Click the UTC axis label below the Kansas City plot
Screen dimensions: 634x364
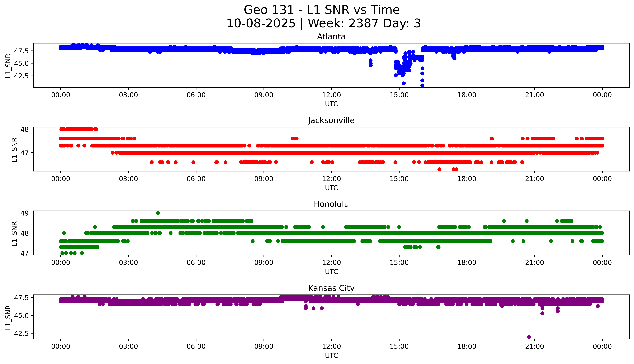[x=331, y=355]
